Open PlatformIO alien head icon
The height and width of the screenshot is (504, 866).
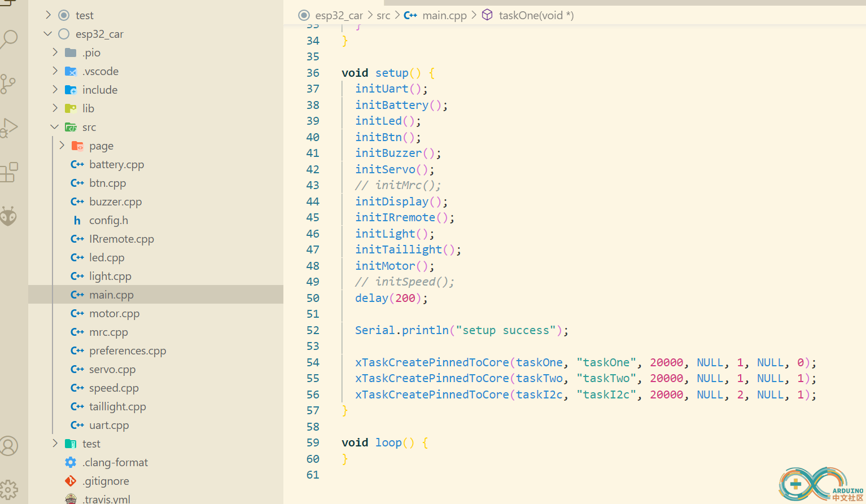click(8, 216)
